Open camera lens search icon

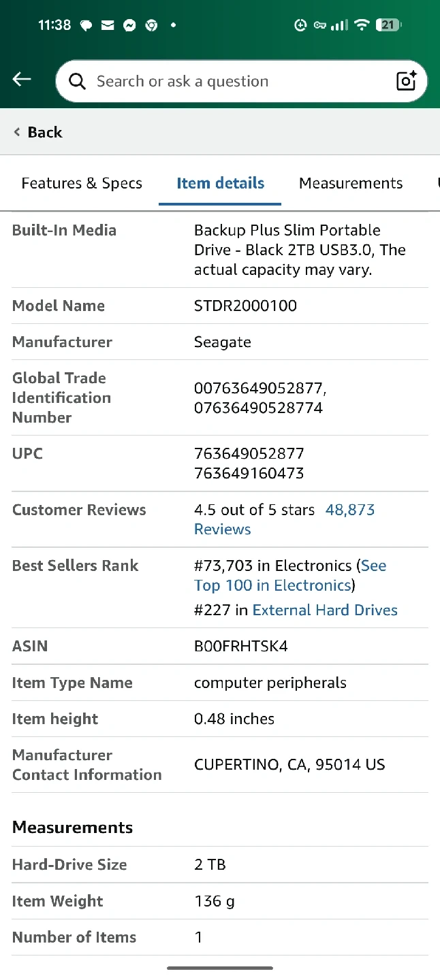[406, 81]
